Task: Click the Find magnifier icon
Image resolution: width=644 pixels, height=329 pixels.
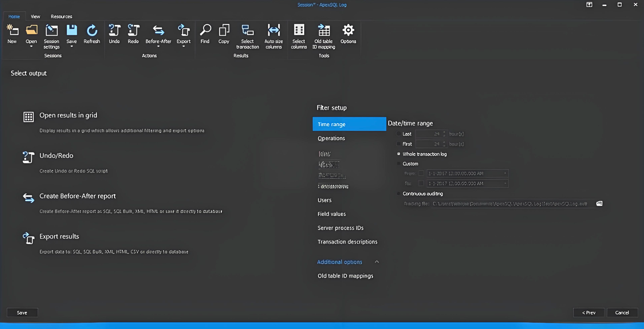Action: point(205,30)
